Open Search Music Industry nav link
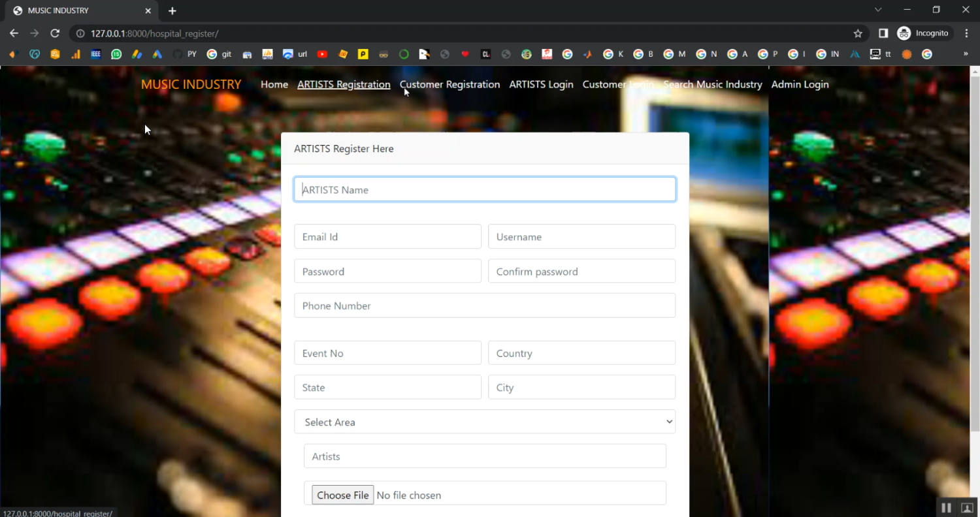The width and height of the screenshot is (980, 517). point(713,84)
